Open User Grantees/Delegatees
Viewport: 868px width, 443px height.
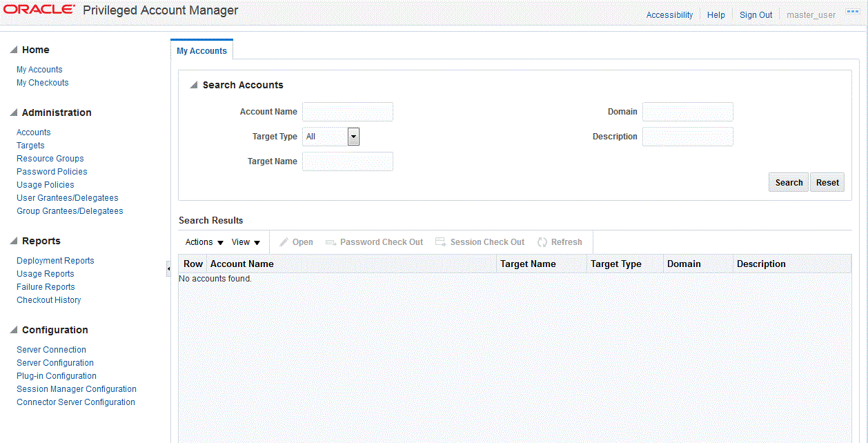click(x=68, y=198)
